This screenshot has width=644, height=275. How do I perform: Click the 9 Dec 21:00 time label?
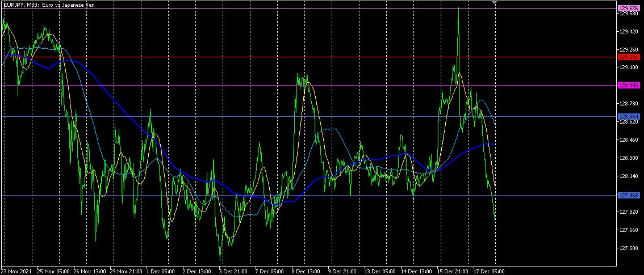pos(342,271)
